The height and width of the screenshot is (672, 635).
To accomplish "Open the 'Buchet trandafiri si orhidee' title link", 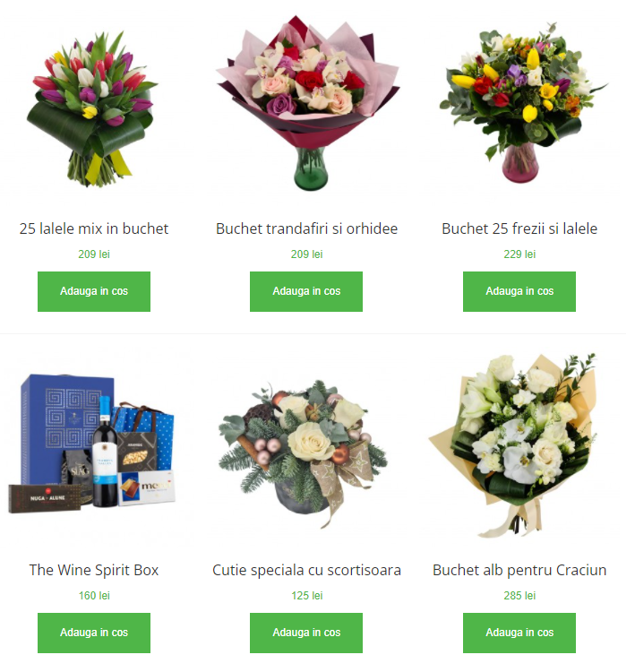I will tap(307, 228).
